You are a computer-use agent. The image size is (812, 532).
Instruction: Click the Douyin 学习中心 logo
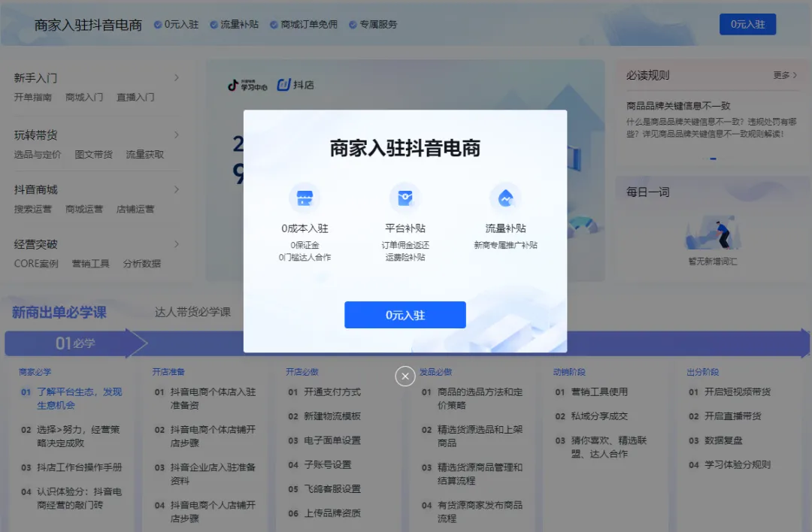(x=247, y=85)
